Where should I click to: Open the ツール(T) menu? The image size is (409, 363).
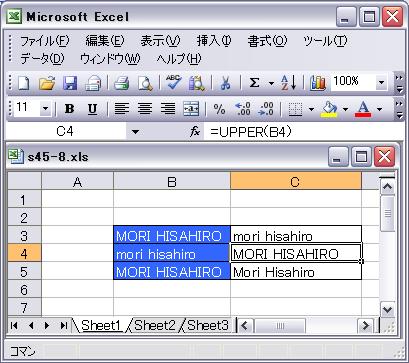pos(325,41)
